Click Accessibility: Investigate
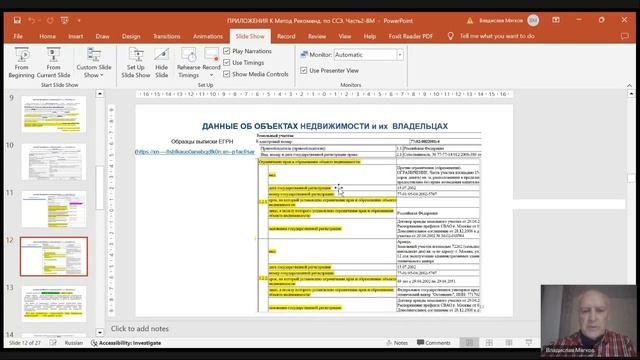Image resolution: width=640 pixels, height=360 pixels. pyautogui.click(x=126, y=343)
